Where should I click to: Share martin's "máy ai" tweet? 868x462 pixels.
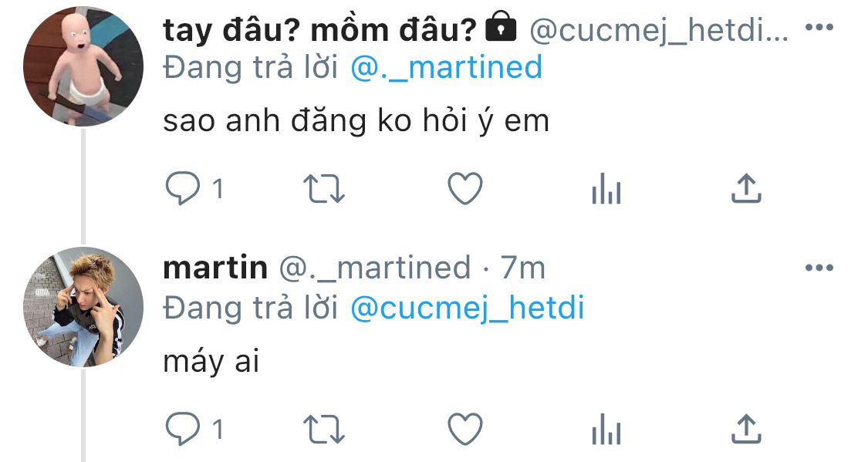[x=746, y=430]
